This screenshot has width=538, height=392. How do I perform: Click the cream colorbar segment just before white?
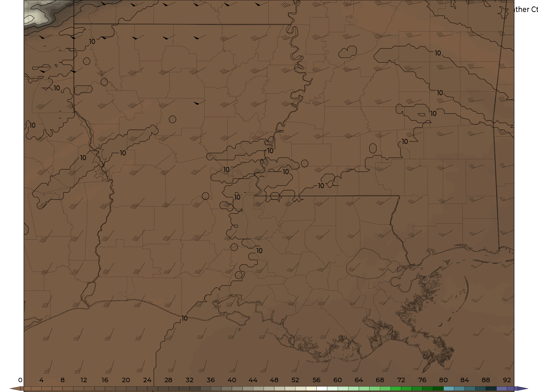coord(311,389)
